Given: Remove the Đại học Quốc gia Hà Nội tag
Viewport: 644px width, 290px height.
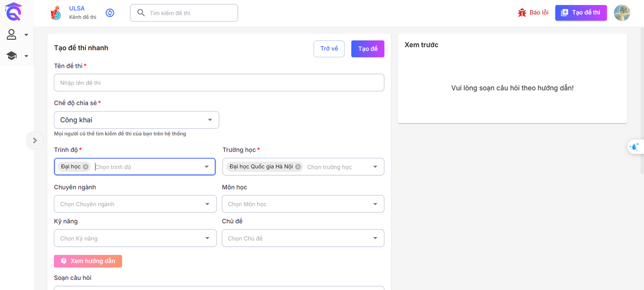Looking at the screenshot, I should click(298, 167).
